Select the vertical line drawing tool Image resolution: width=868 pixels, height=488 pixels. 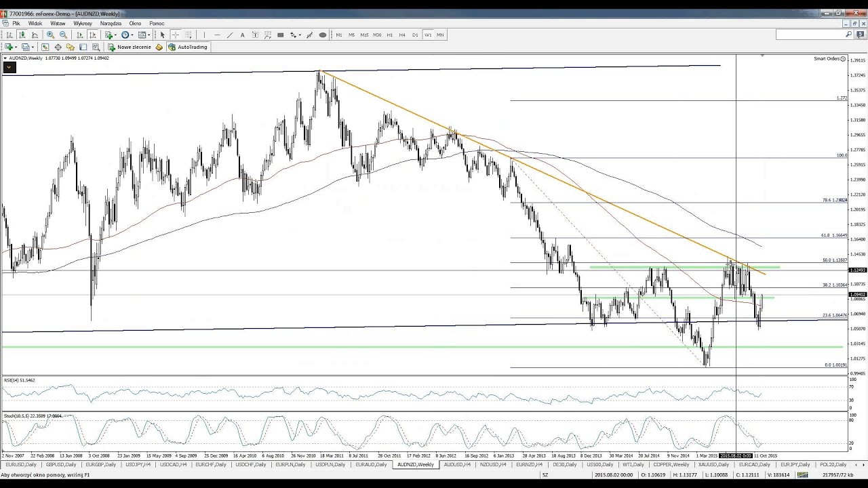pyautogui.click(x=204, y=35)
